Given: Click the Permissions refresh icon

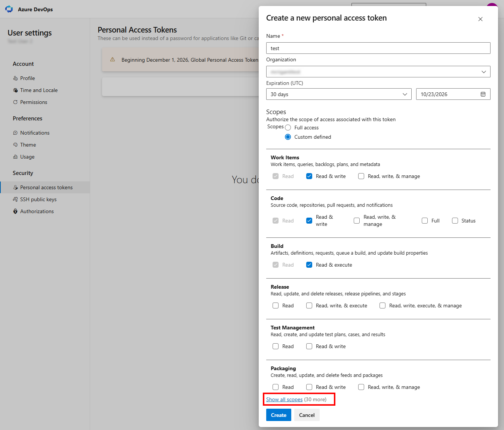Looking at the screenshot, I should tap(15, 102).
